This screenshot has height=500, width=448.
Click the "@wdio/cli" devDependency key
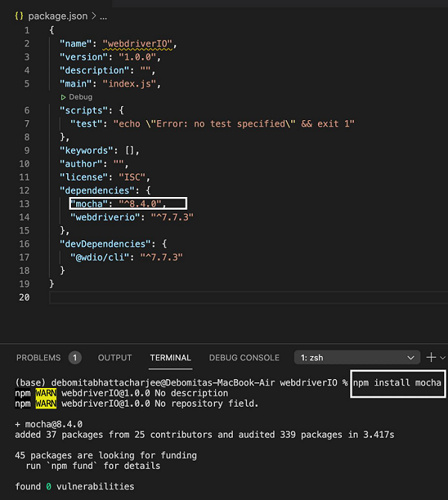click(x=99, y=257)
